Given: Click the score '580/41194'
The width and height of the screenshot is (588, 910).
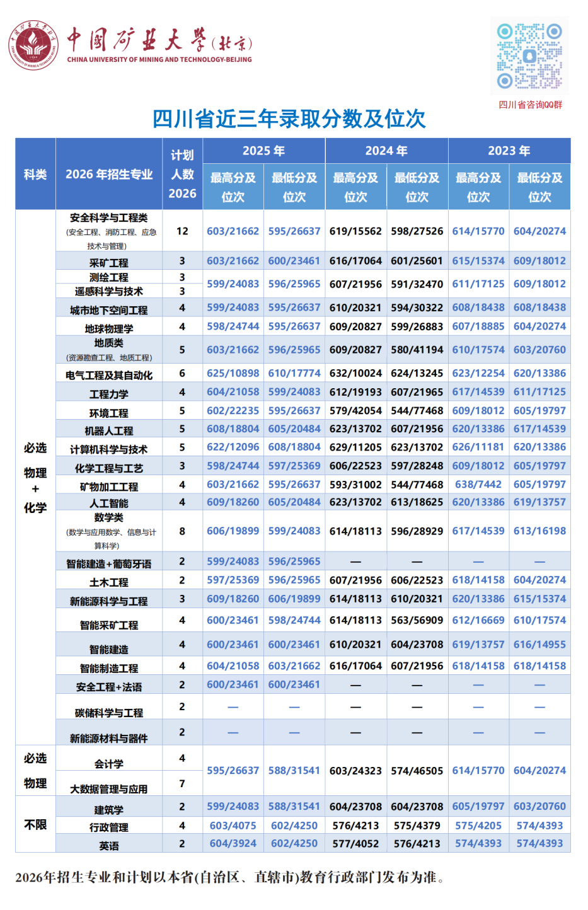Looking at the screenshot, I should [417, 349].
